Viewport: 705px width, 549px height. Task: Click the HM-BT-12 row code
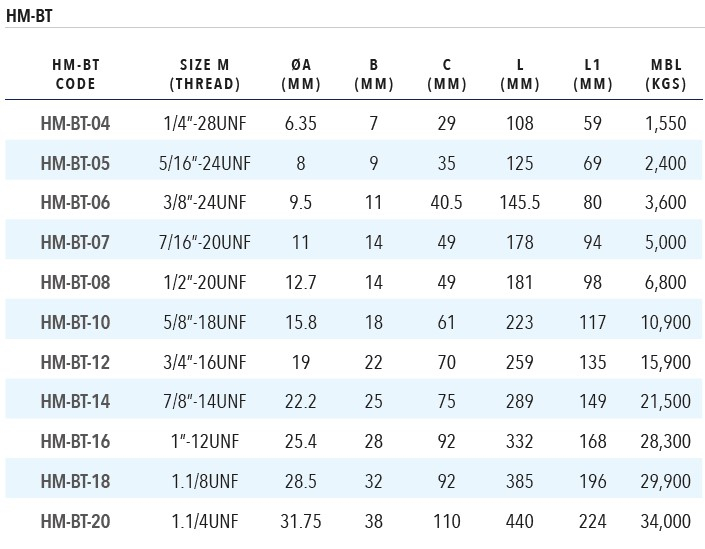tap(76, 362)
